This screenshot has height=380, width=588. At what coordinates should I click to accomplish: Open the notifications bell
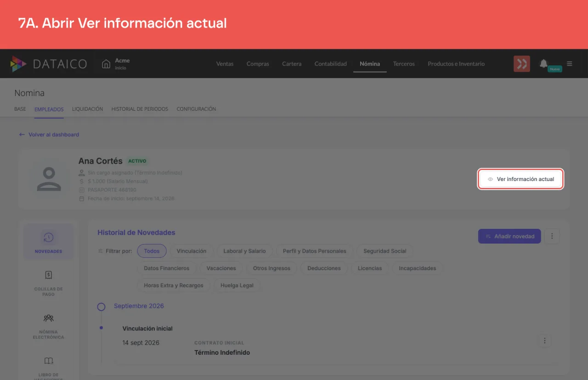click(544, 63)
